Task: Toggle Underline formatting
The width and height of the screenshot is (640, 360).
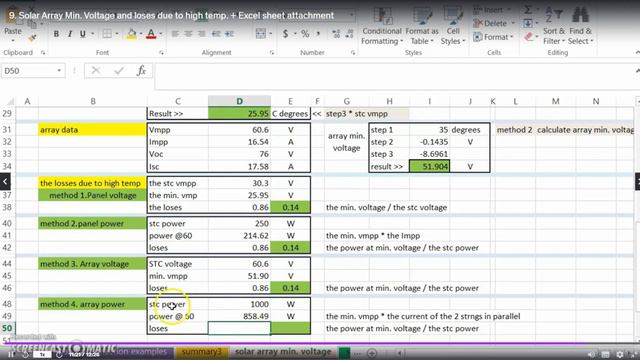Action: 83,34
